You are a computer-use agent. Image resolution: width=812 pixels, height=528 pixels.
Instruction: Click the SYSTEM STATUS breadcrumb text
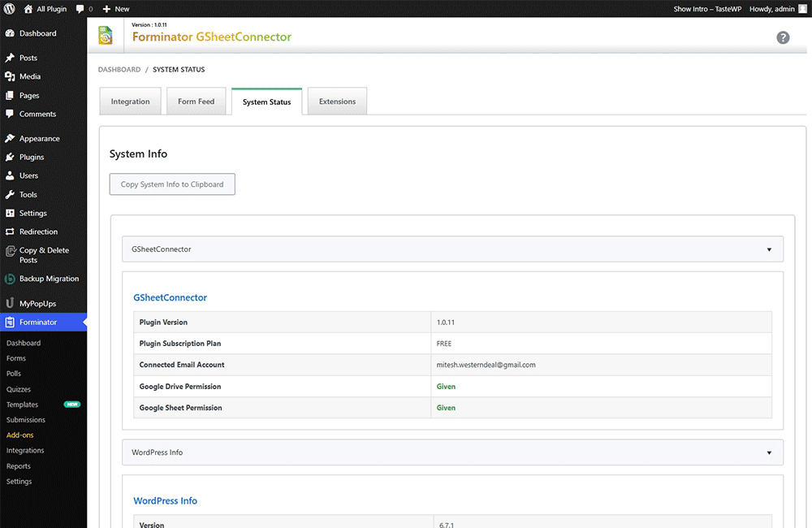(179, 69)
